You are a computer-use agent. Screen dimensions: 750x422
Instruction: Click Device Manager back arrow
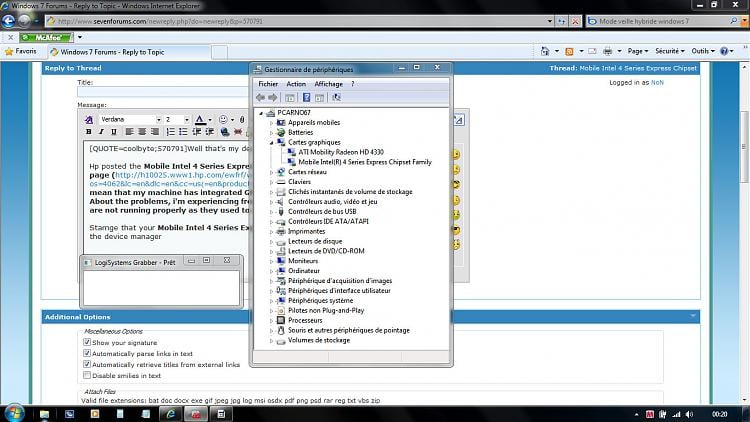(260, 98)
